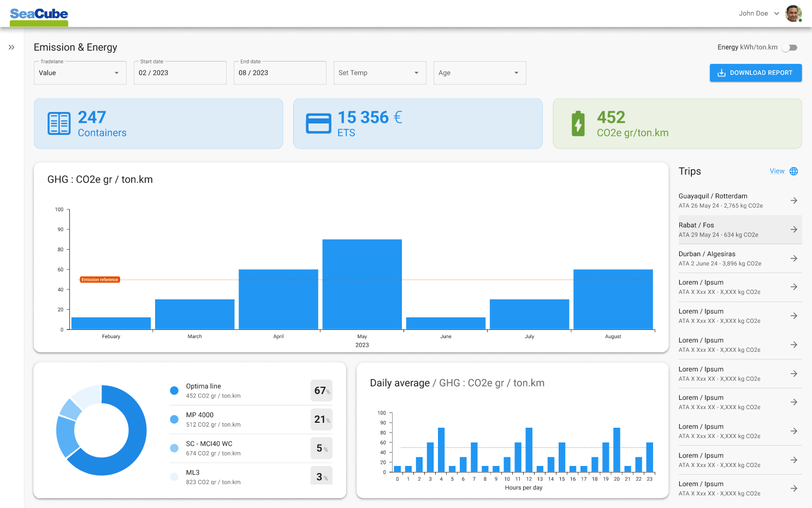
Task: Click the Emission reference label on chart
Action: 100,280
